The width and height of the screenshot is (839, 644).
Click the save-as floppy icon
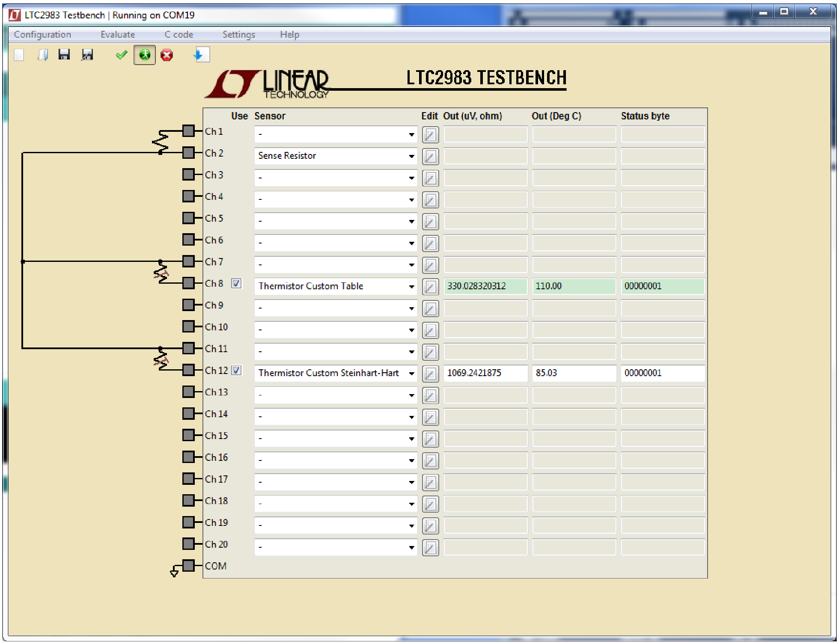[x=87, y=55]
